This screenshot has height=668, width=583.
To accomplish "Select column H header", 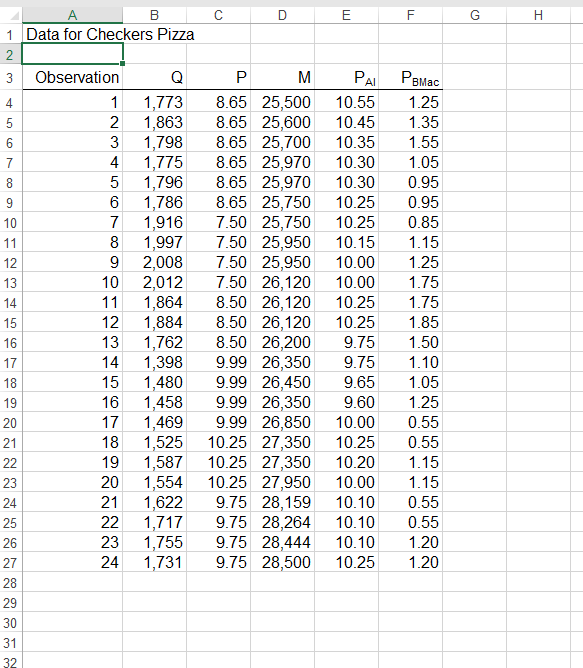I will [538, 15].
